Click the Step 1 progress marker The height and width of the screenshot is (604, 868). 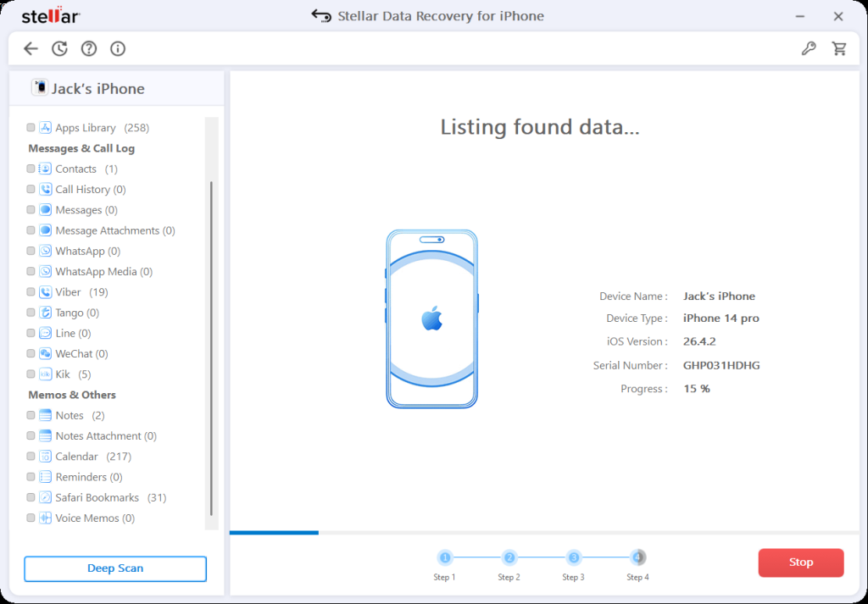(444, 557)
